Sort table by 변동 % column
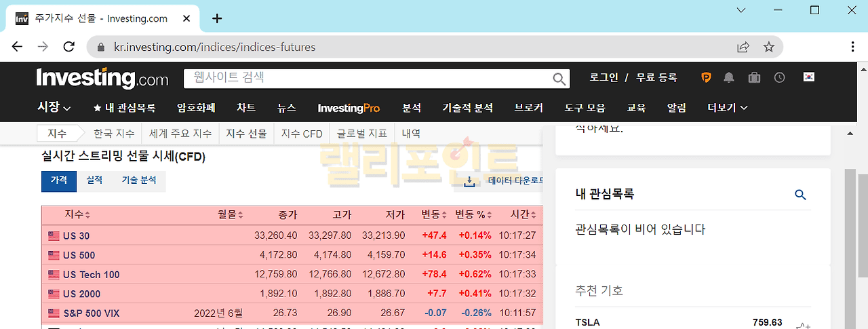 click(473, 215)
